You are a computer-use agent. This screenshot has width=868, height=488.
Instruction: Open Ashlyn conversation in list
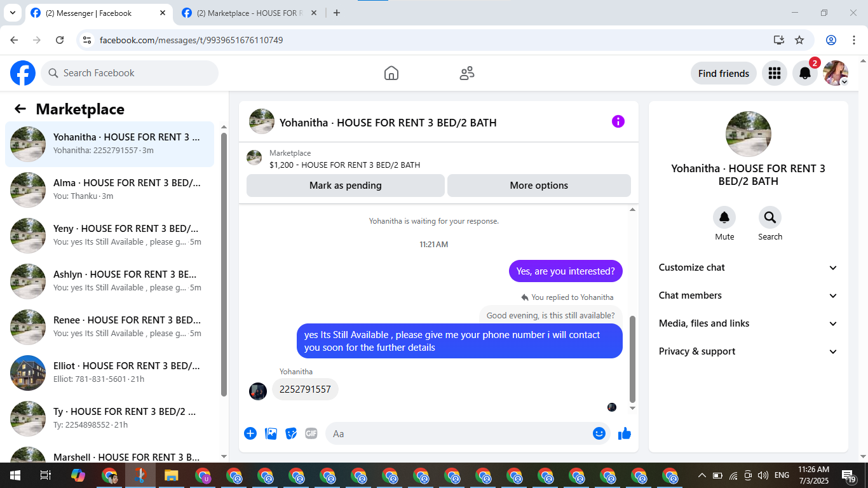point(110,281)
